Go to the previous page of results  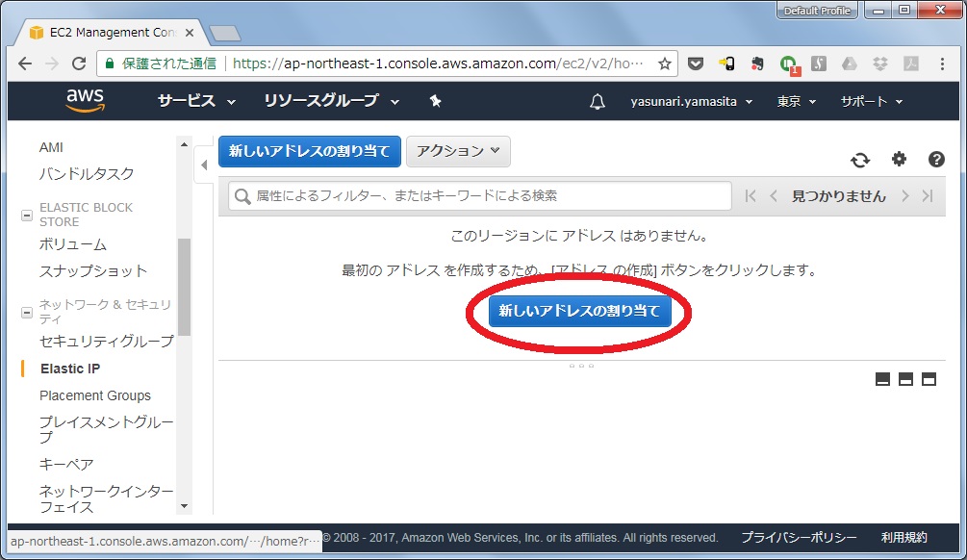tap(774, 196)
